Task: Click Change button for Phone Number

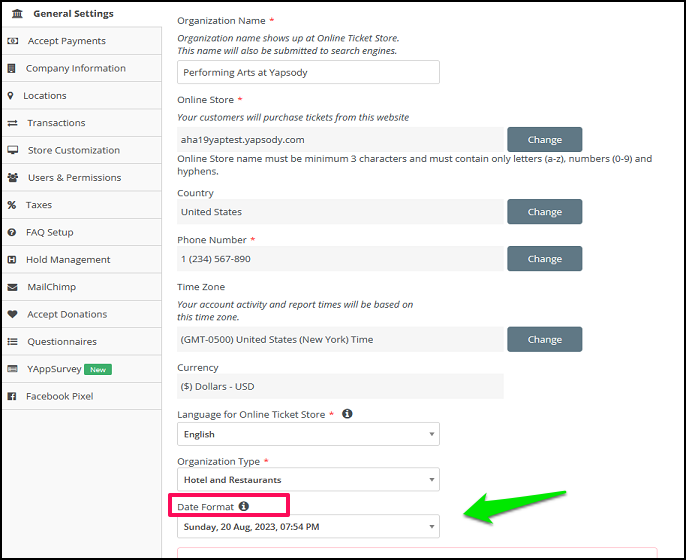Action: coord(545,259)
